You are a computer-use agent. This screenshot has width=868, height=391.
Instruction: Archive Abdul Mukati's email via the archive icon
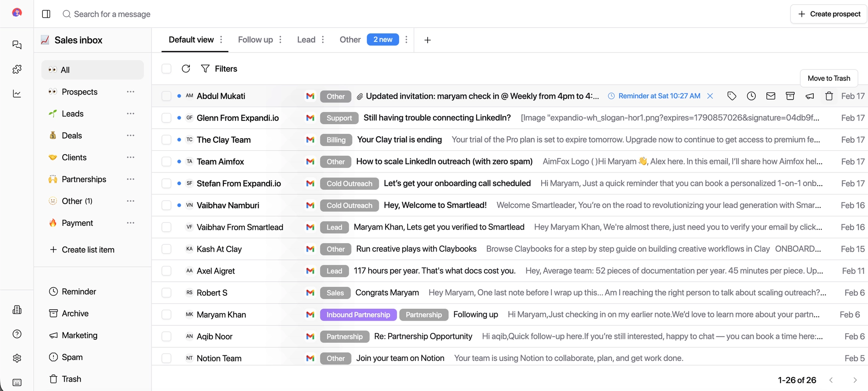[x=790, y=96]
